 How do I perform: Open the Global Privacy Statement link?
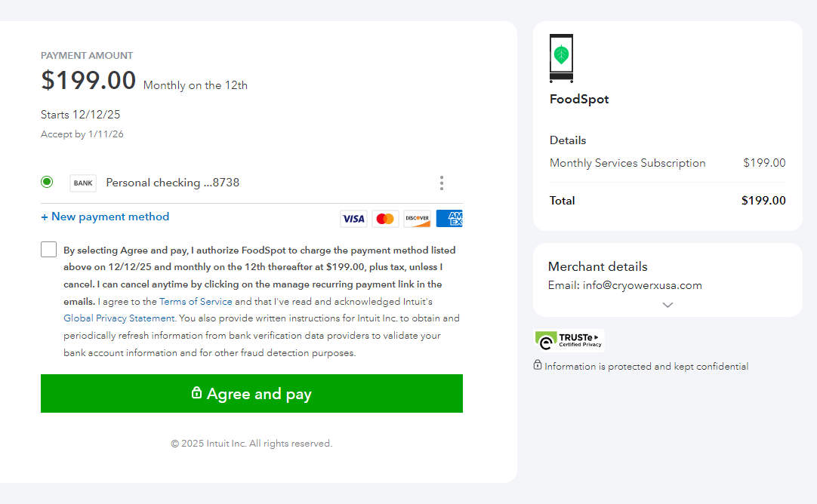coord(119,318)
